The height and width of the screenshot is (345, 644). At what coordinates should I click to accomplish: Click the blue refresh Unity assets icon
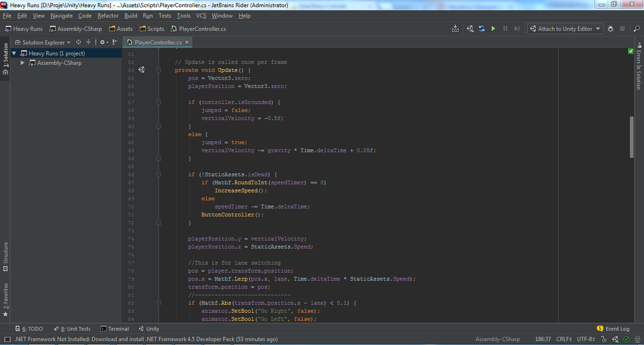tap(481, 29)
